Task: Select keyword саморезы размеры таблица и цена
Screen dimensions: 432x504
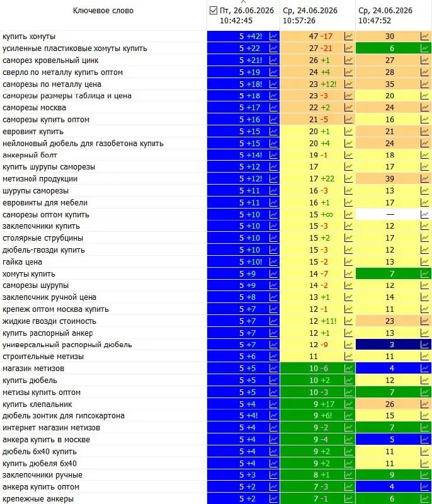Action: (x=67, y=96)
